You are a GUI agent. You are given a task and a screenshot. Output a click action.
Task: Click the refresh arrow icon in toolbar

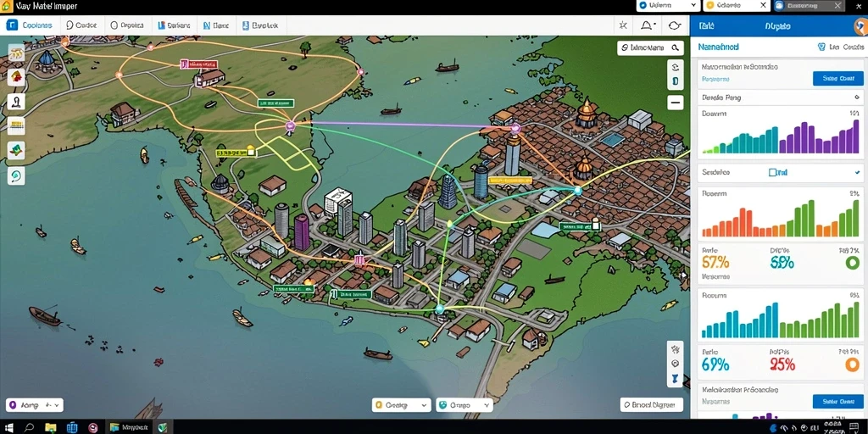(674, 25)
